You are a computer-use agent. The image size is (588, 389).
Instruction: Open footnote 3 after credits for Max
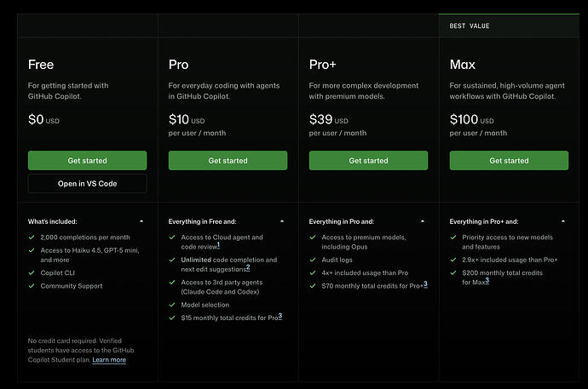487,280
